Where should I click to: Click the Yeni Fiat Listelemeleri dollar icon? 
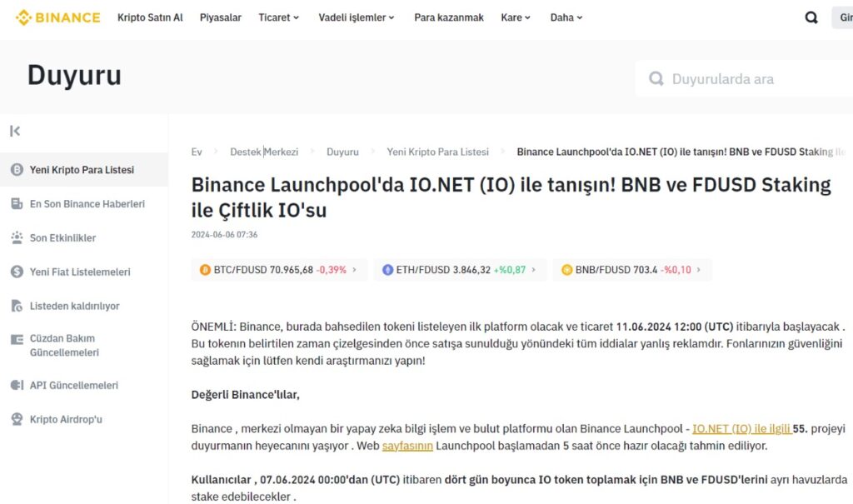17,272
